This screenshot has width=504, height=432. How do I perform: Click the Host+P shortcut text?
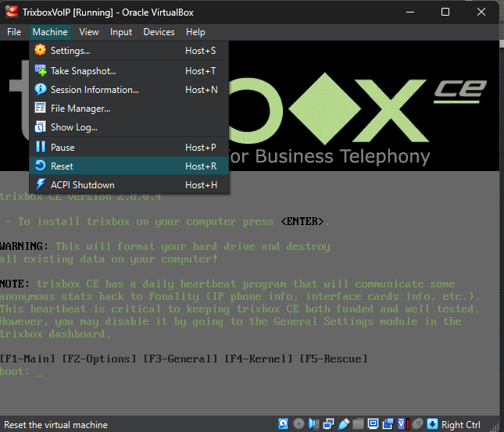(x=201, y=148)
